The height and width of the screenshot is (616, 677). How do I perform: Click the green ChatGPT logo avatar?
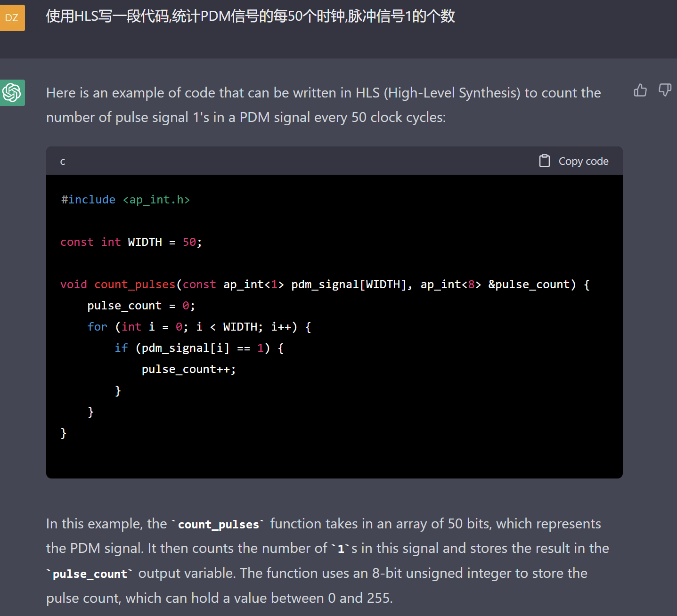click(12, 93)
